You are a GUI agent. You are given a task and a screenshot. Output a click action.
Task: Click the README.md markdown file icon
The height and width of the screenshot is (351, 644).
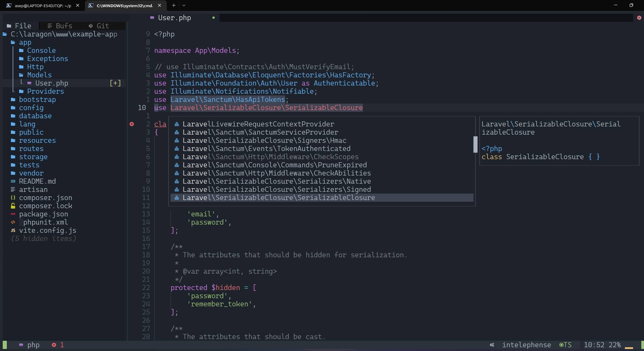pyautogui.click(x=13, y=181)
